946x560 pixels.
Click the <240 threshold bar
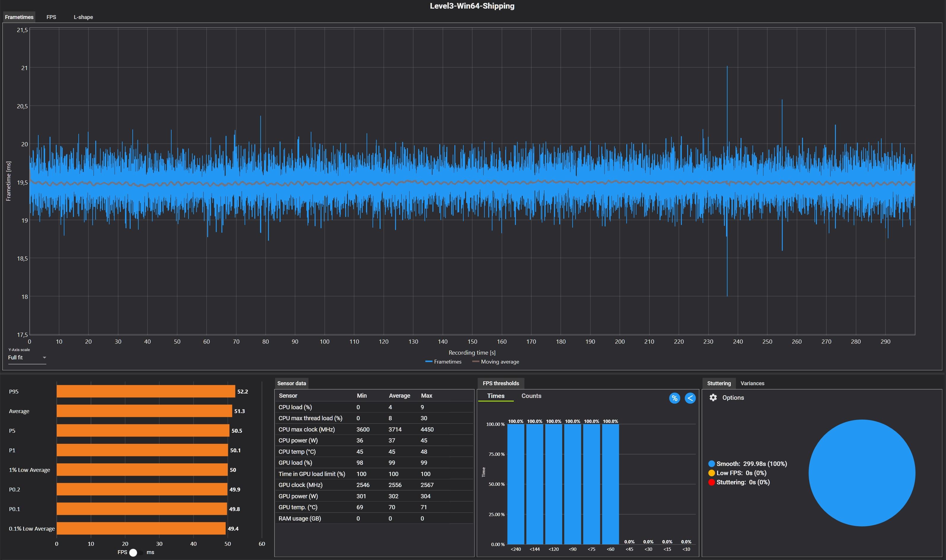(516, 484)
